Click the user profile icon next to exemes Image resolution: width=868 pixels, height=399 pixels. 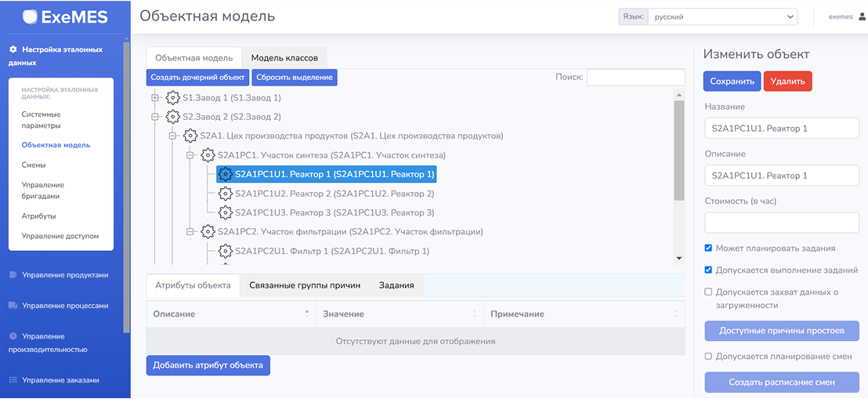862,17
